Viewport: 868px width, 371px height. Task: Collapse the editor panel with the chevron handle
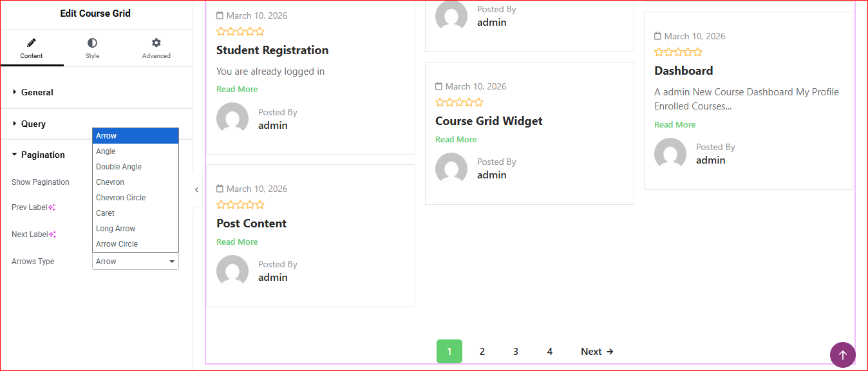[x=196, y=190]
